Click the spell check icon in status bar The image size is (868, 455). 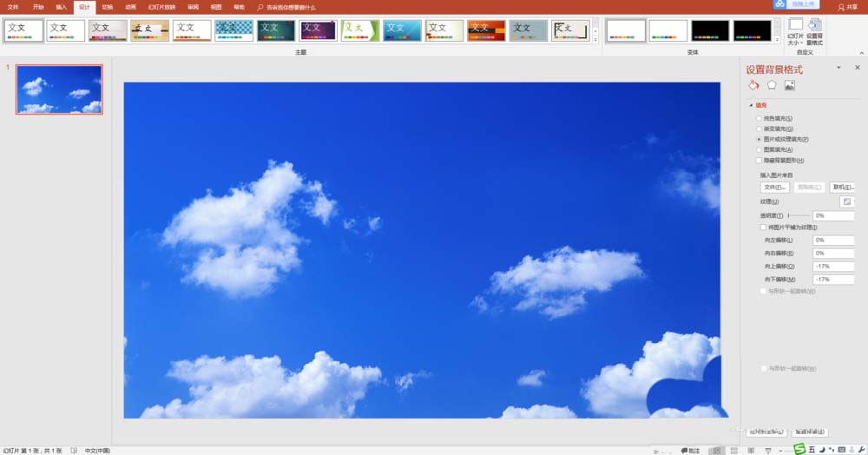[74, 451]
